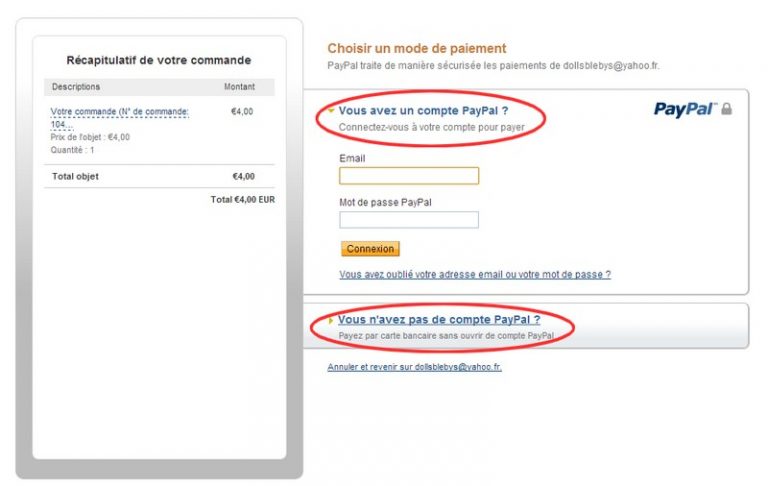Select the 'Vous avez un compte PayPal ?' heading
Screen dimensions: 768x486
click(423, 111)
